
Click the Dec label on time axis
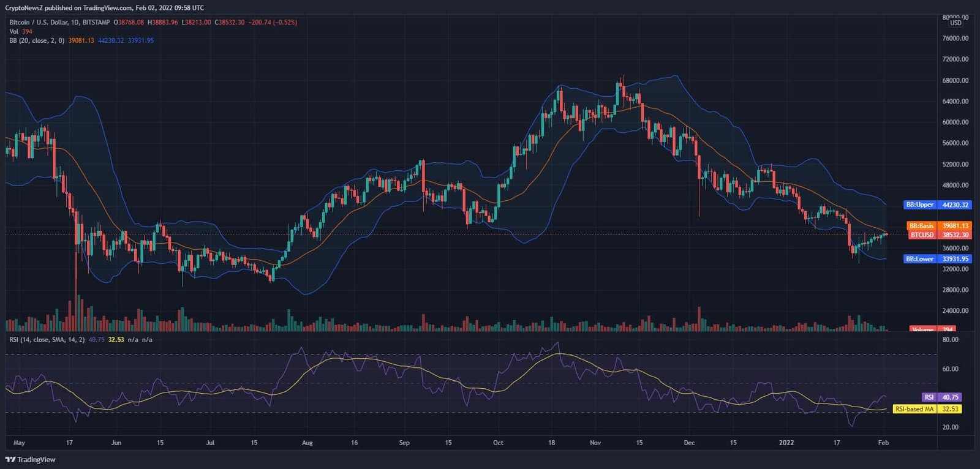tap(689, 443)
